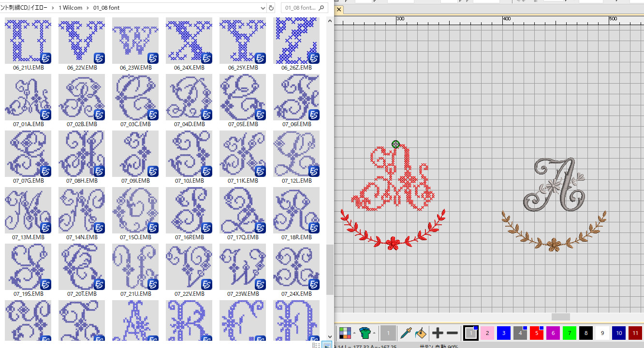Switch to large thumbnails view in Explorer
Image resolution: width=644 pixels, height=348 pixels.
click(x=327, y=345)
